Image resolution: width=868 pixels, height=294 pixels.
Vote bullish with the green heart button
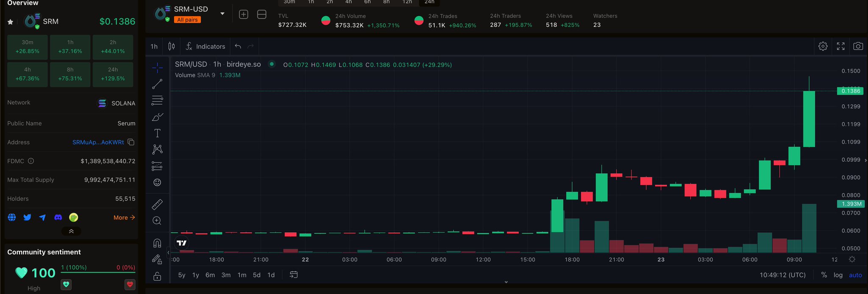coord(66,284)
